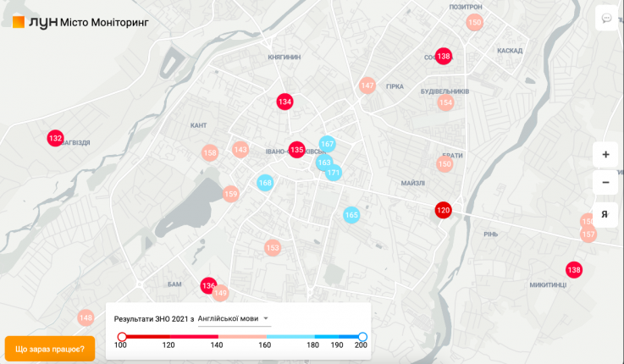
Task: Select the pink 147 score marker
Action: pos(367,85)
